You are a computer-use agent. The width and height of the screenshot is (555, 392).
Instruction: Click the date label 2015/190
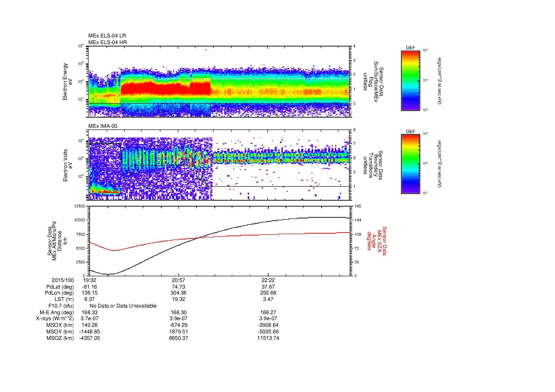click(63, 280)
